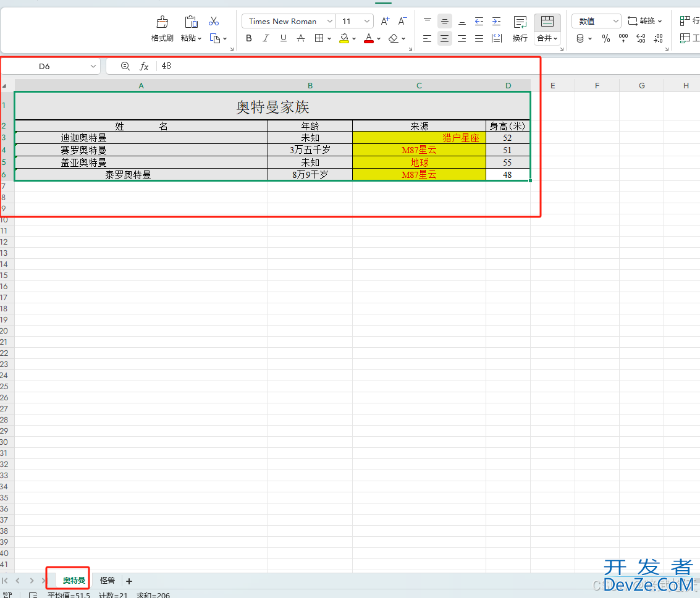Add a new sheet with plus button
700x598 pixels.
[129, 581]
